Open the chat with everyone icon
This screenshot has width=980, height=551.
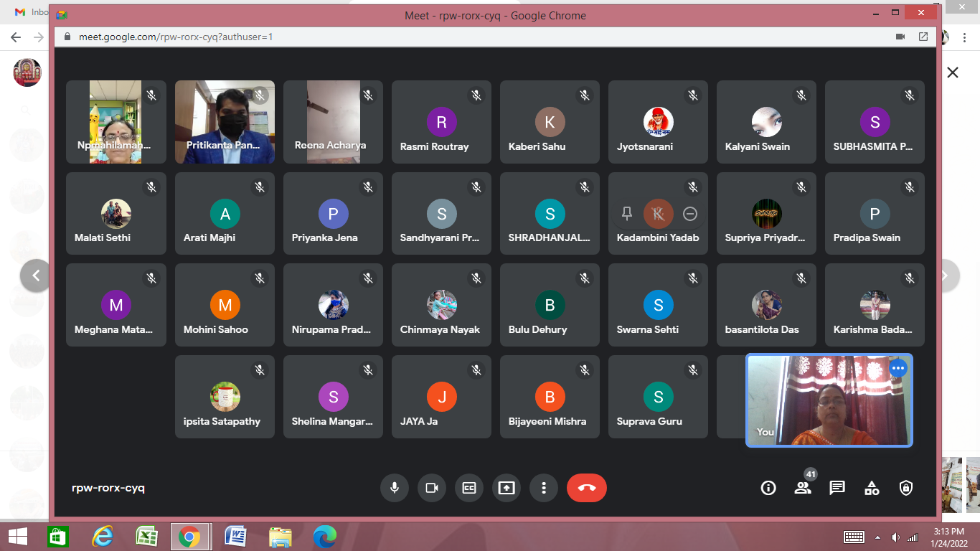[837, 488]
